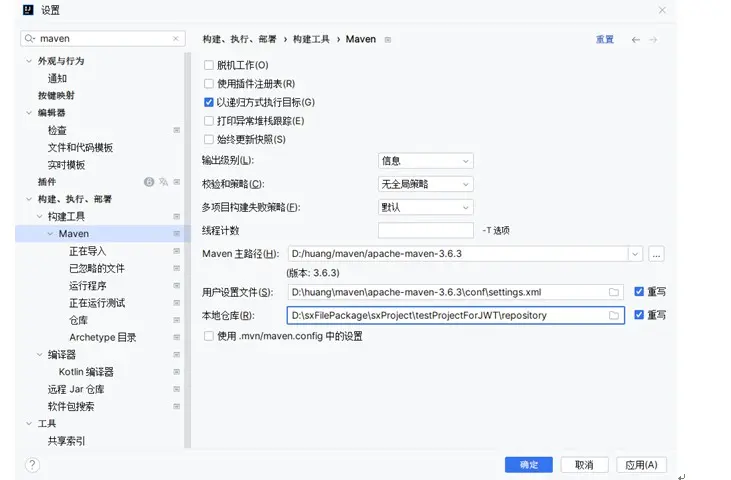Open 实时模板 settings page

click(66, 165)
